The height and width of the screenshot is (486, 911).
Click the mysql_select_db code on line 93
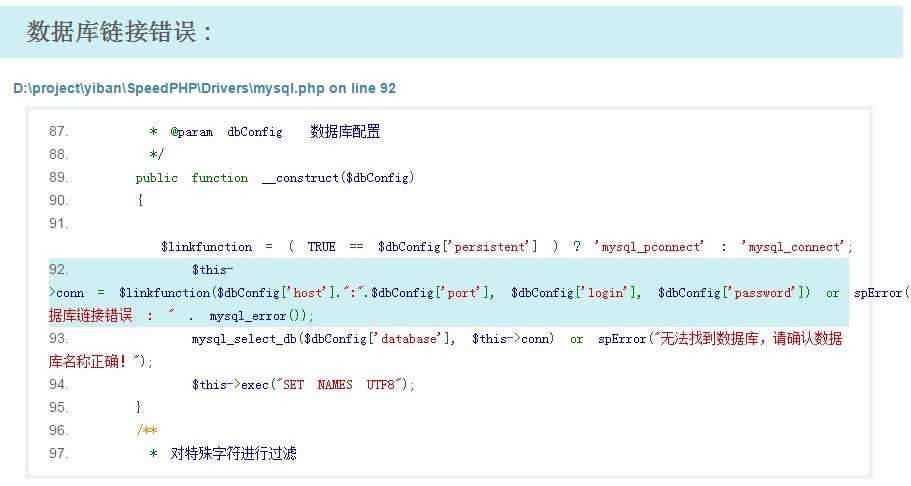(x=244, y=339)
